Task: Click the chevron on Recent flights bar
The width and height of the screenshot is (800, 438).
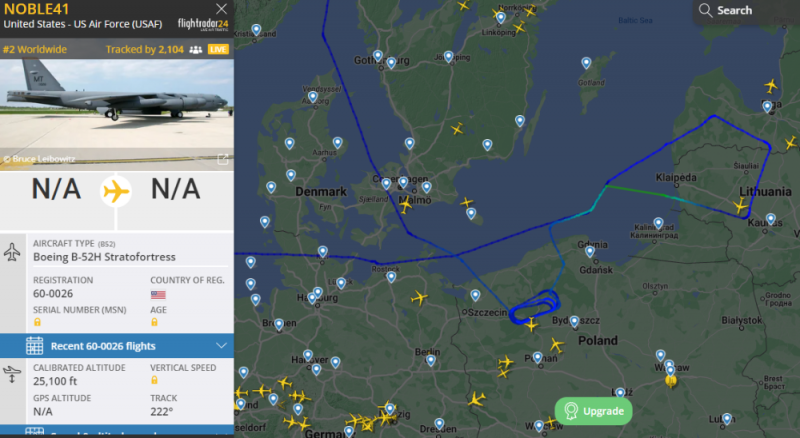Action: [222, 346]
